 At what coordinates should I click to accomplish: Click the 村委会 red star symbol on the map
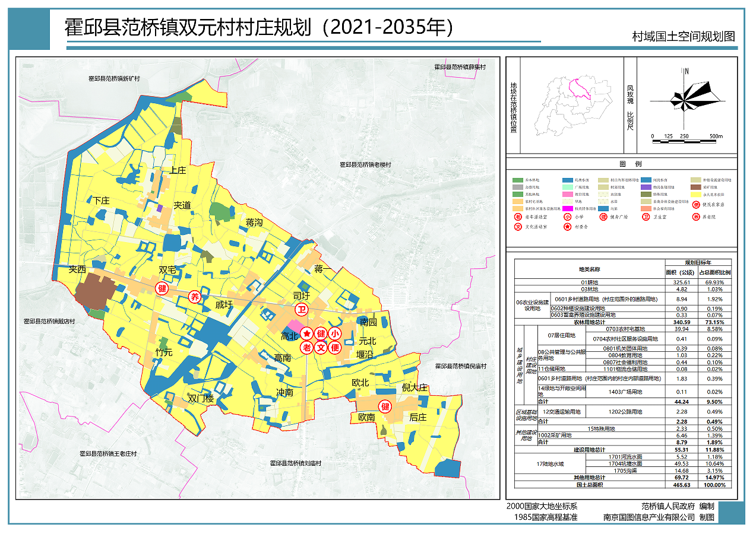click(x=306, y=333)
